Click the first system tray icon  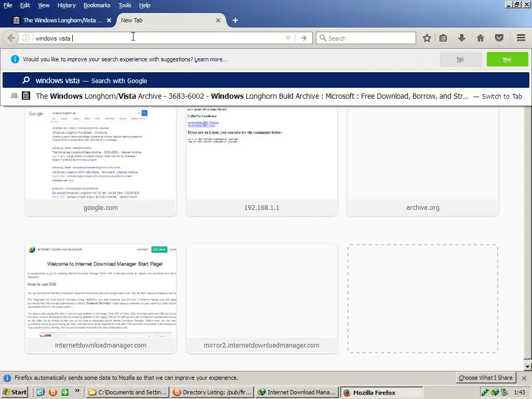coord(485,392)
